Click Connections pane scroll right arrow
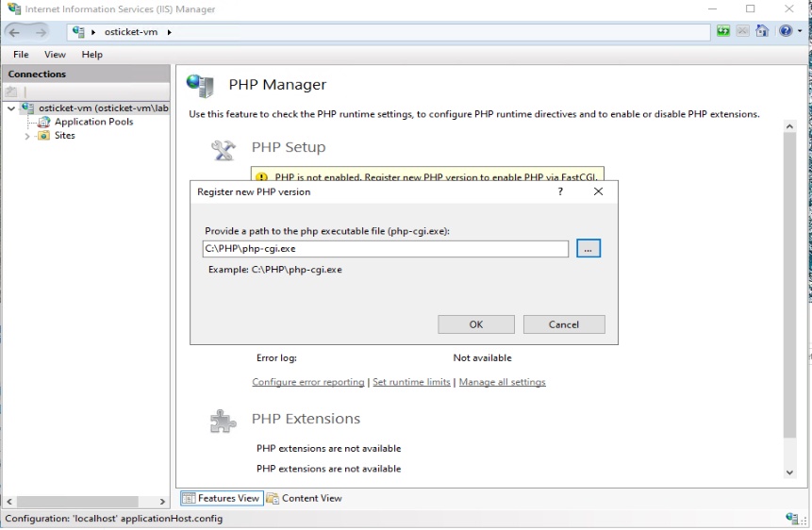The height and width of the screenshot is (530, 812). tap(162, 502)
